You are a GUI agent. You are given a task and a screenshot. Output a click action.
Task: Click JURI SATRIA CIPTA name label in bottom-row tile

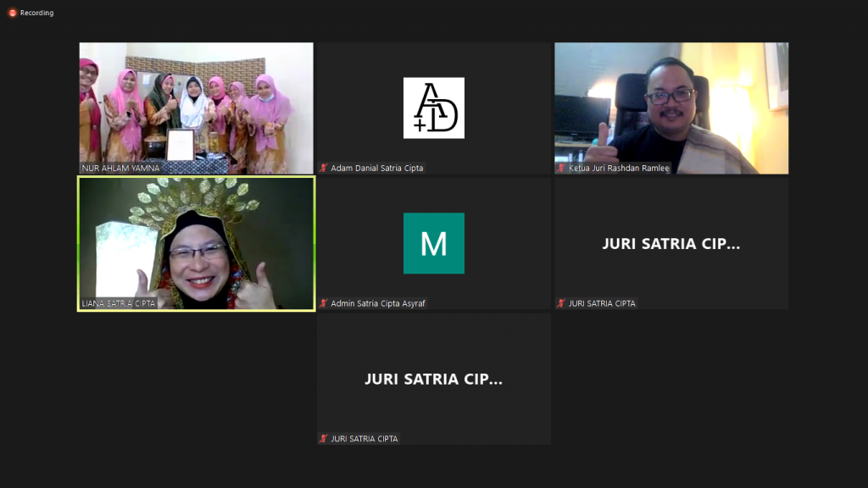click(x=364, y=439)
